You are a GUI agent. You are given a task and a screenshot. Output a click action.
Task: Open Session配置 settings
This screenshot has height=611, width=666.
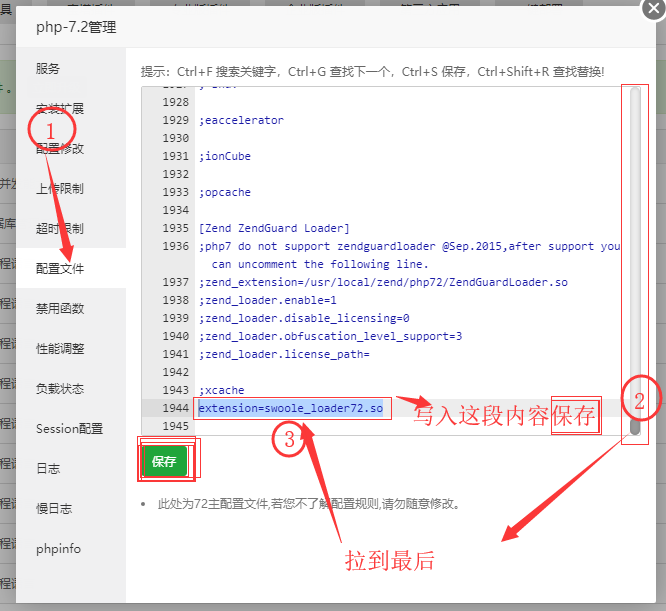(69, 429)
